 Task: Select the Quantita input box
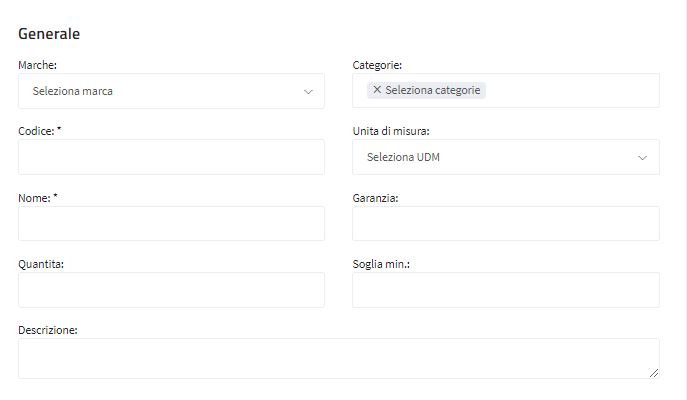pyautogui.click(x=171, y=290)
